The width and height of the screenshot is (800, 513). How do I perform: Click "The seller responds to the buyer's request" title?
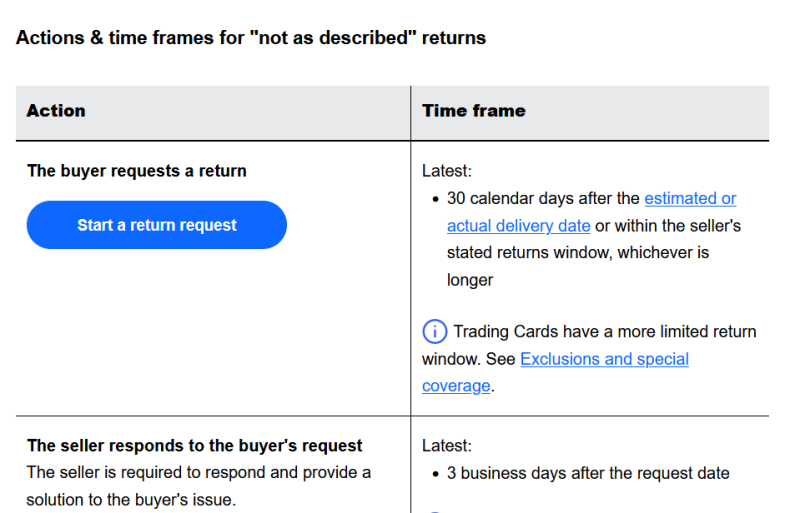195,446
